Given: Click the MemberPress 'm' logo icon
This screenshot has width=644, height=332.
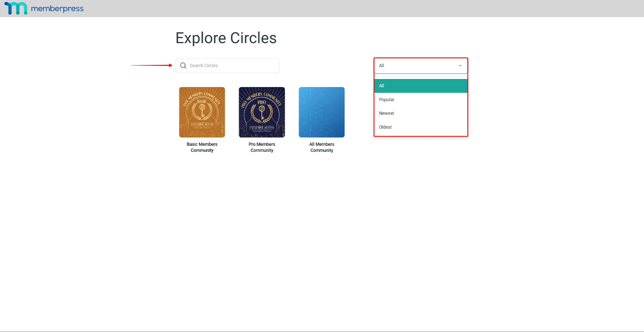Looking at the screenshot, I should point(16,8).
